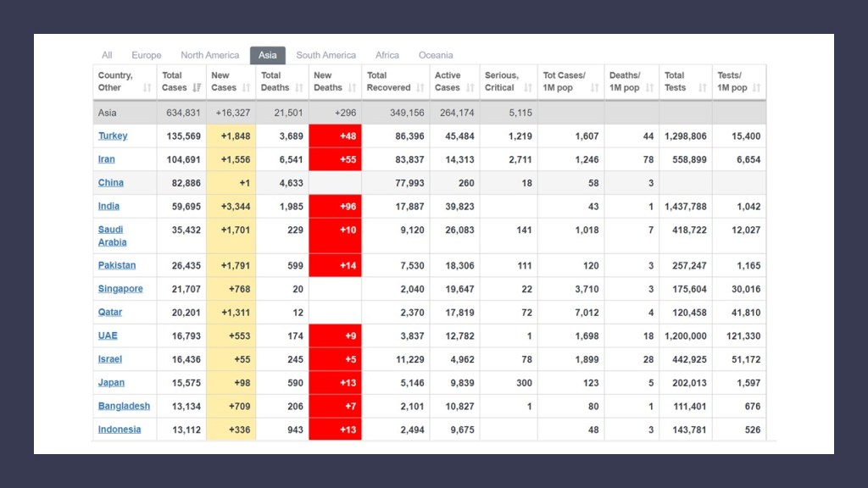Switch to the Oceania tab
The width and height of the screenshot is (868, 488).
coord(436,55)
